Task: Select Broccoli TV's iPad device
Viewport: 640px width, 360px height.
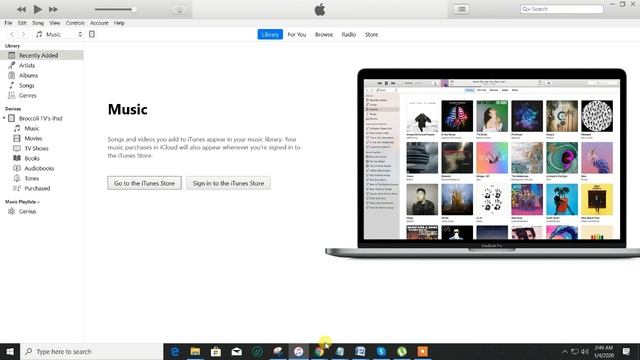Action: click(41, 118)
